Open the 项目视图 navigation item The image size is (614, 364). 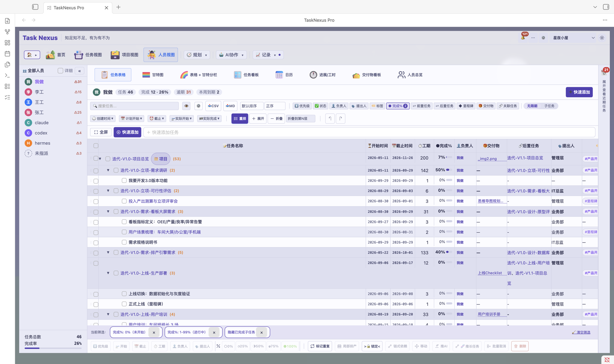point(125,55)
